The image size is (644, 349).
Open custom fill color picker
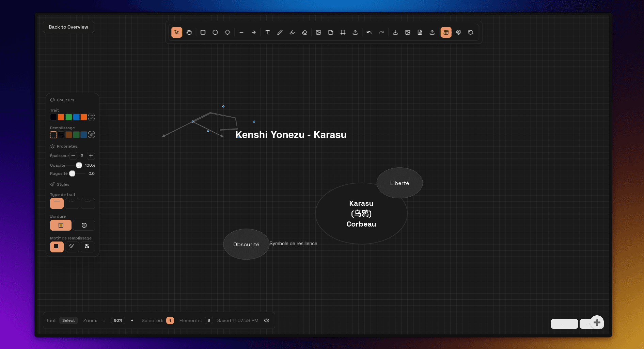[92, 135]
